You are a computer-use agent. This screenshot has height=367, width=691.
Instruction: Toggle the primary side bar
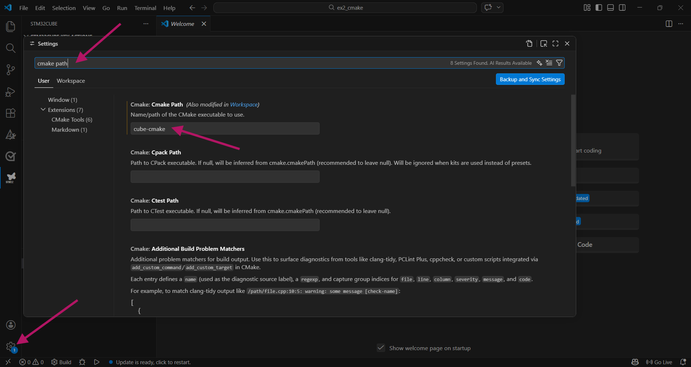[x=598, y=7]
